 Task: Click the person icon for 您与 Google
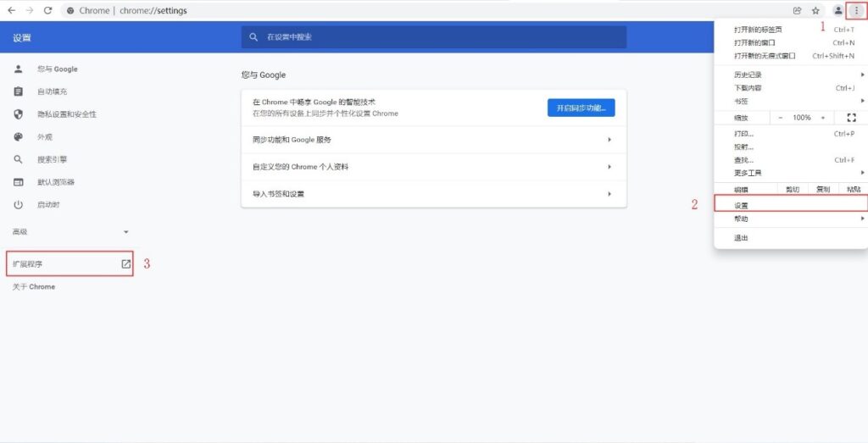19,69
